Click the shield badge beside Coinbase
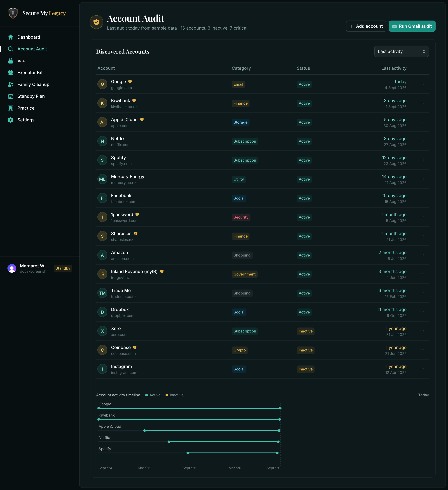Image resolution: width=448 pixels, height=490 pixels. (x=135, y=348)
